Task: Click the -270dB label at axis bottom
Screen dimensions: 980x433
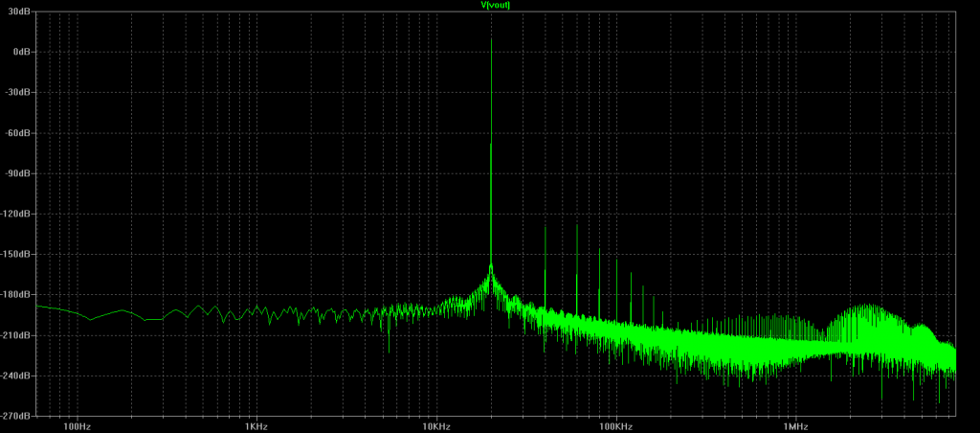Action: click(x=18, y=417)
